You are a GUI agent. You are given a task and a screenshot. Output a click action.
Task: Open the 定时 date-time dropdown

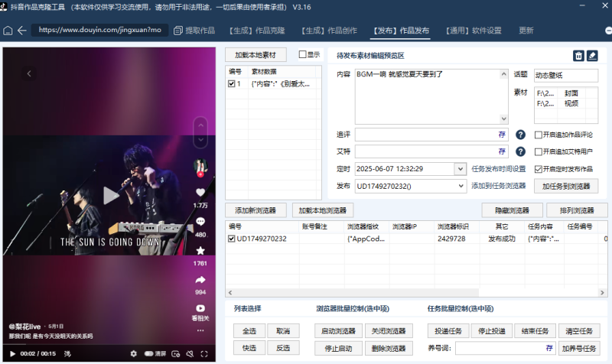click(x=461, y=169)
